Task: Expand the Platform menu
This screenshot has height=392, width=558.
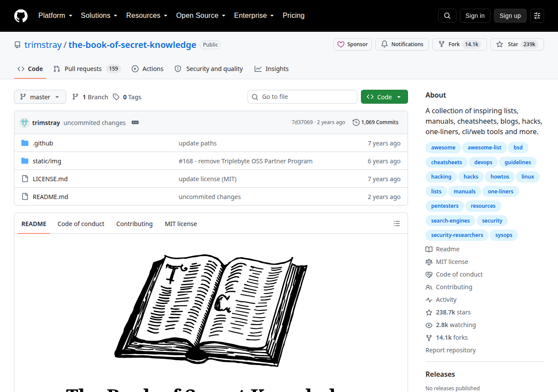Action: [55, 16]
